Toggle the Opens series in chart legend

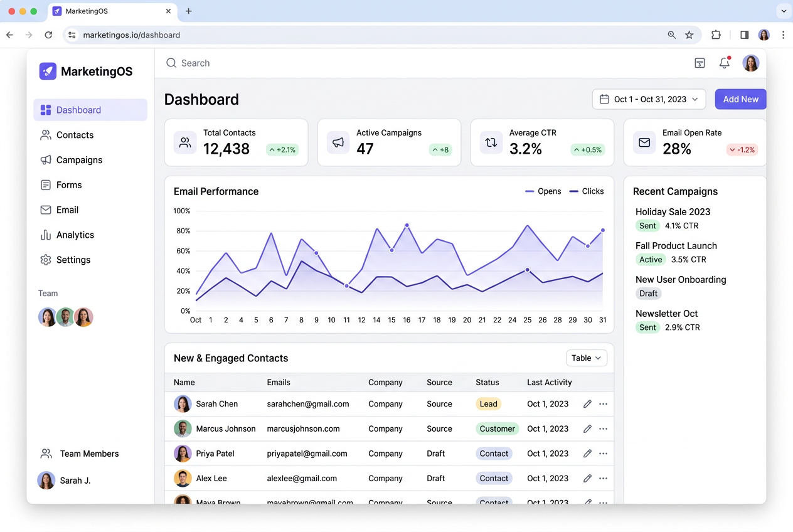coord(543,191)
